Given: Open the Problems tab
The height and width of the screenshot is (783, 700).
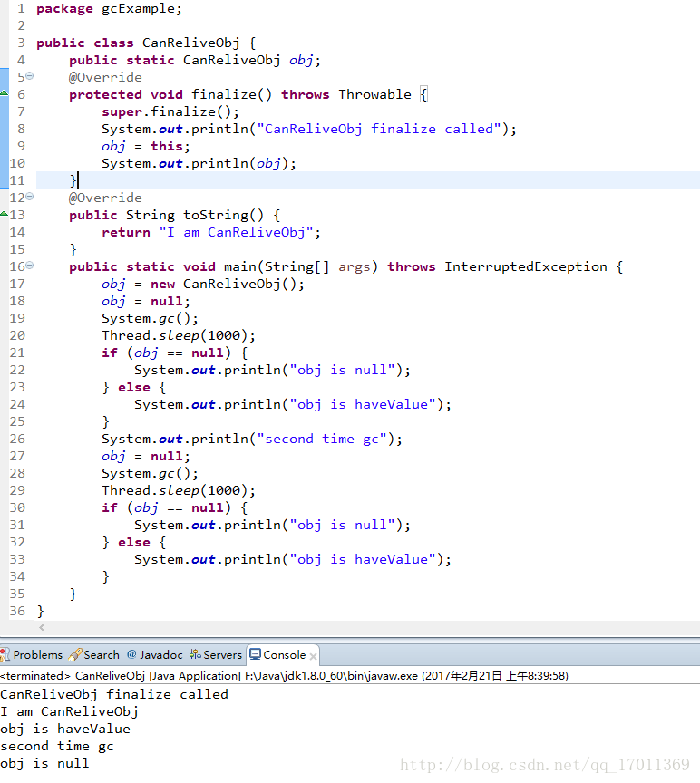Looking at the screenshot, I should point(32,654).
